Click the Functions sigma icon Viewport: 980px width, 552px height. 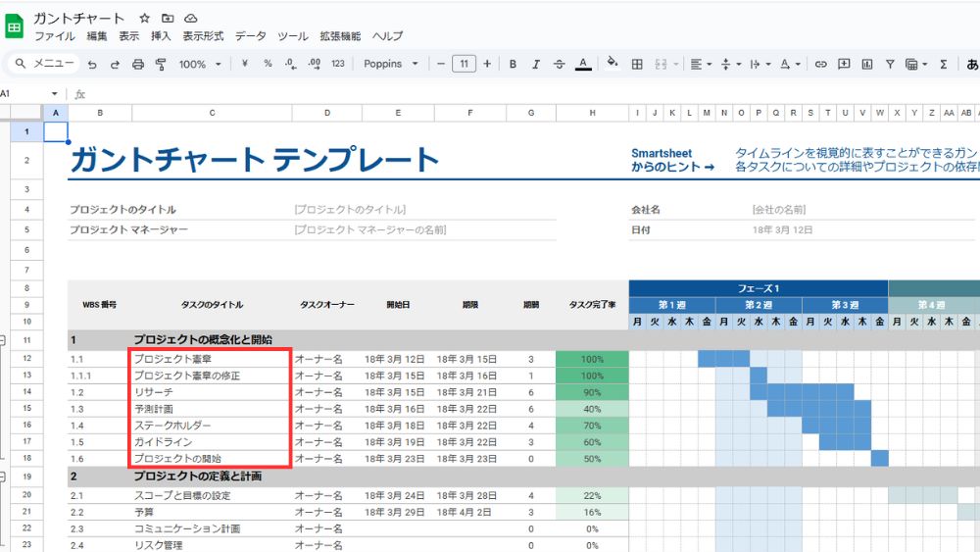point(944,65)
